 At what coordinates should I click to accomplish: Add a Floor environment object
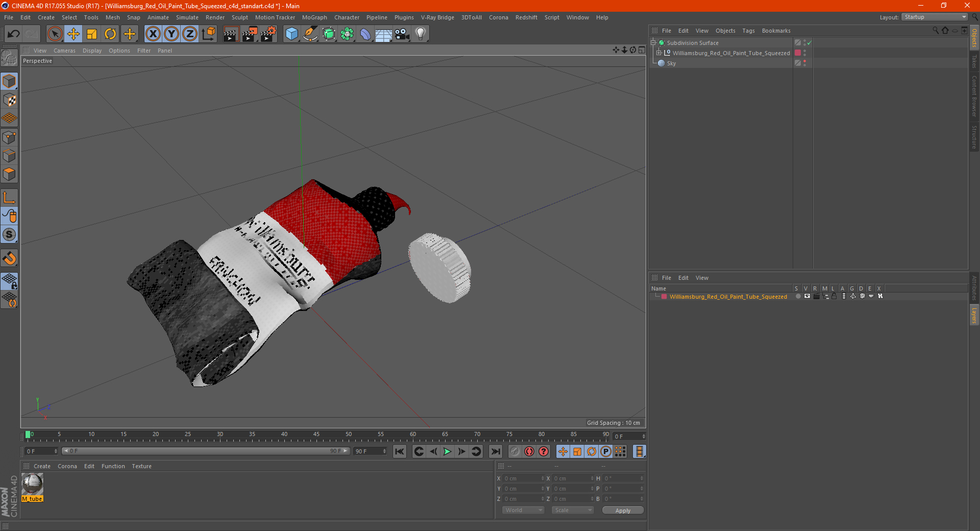(383, 34)
